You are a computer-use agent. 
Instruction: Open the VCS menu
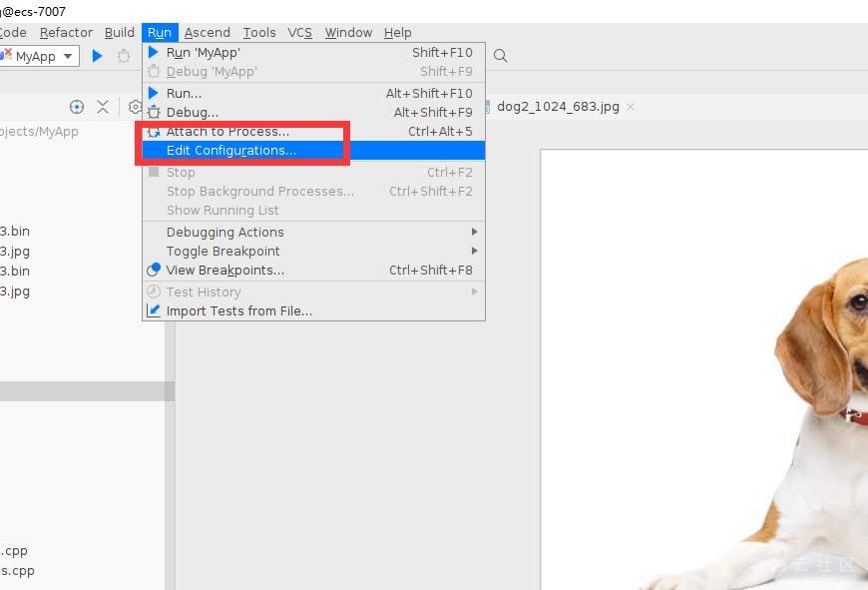(299, 33)
